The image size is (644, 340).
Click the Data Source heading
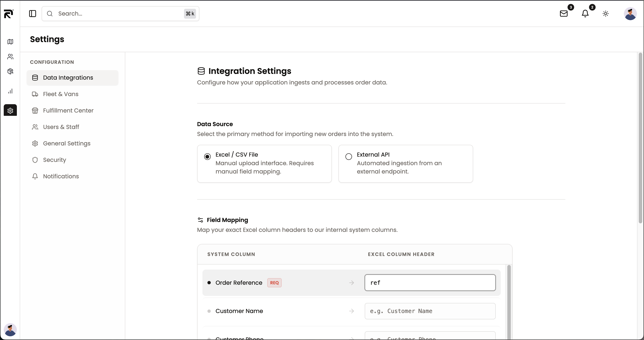click(x=215, y=124)
